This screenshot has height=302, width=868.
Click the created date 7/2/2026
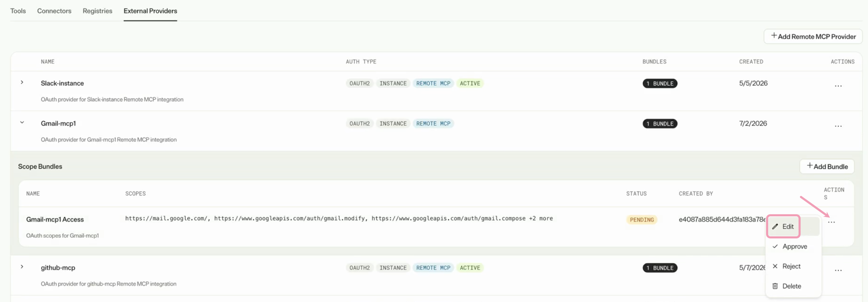753,123
